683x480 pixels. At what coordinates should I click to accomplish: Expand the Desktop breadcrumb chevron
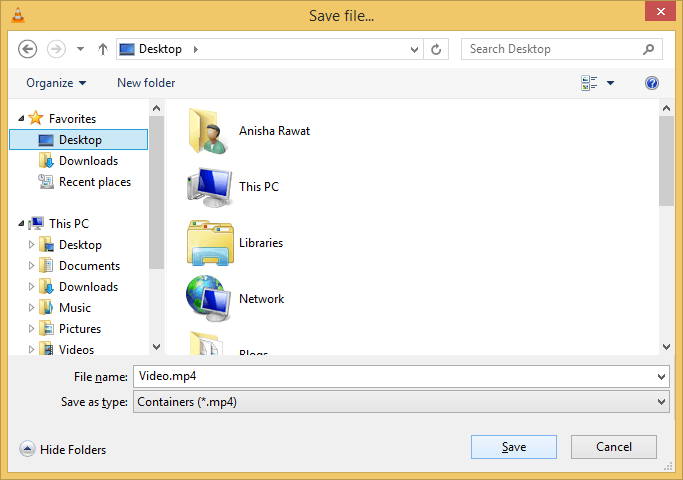[196, 49]
